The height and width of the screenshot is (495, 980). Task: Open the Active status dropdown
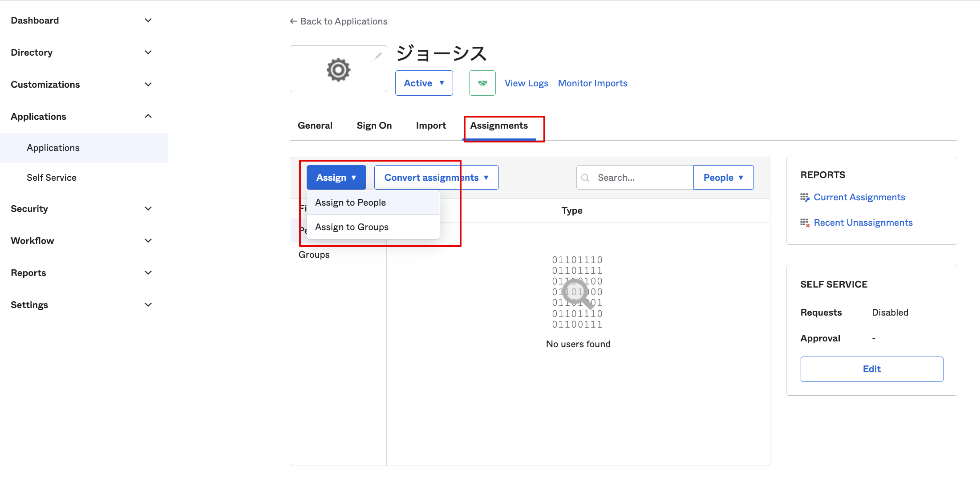tap(424, 83)
